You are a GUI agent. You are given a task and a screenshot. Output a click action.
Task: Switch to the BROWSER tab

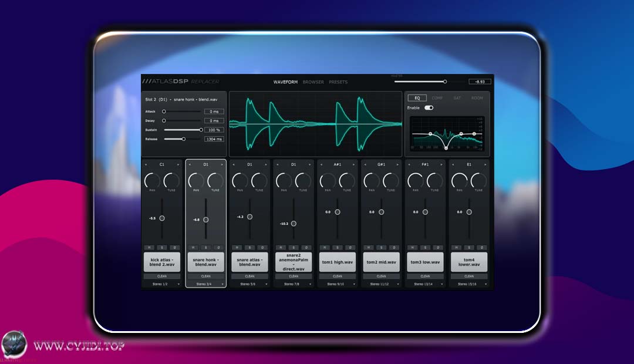click(x=313, y=82)
